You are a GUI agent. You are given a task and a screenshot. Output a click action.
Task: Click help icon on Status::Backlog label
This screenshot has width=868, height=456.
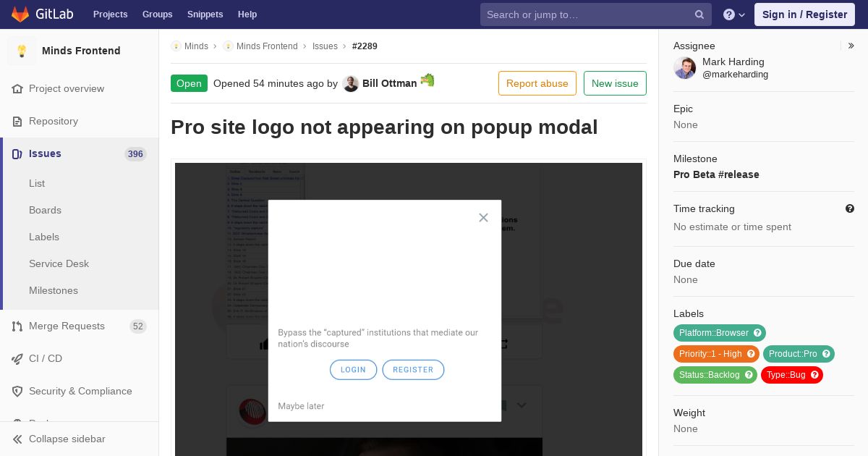point(749,375)
